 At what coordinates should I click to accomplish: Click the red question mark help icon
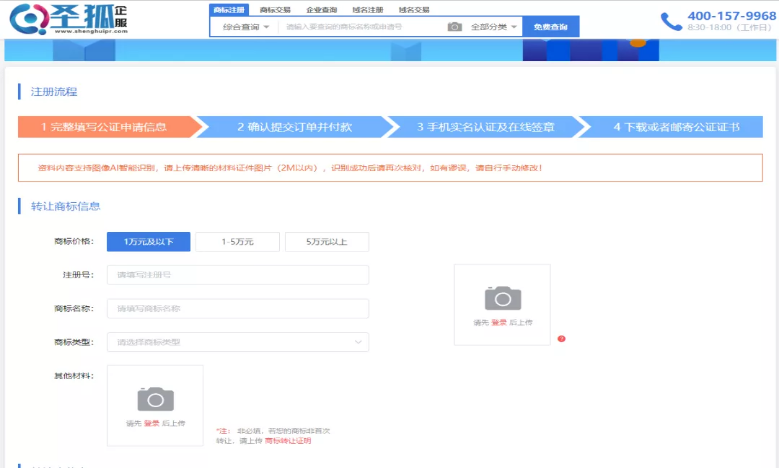(x=561, y=339)
